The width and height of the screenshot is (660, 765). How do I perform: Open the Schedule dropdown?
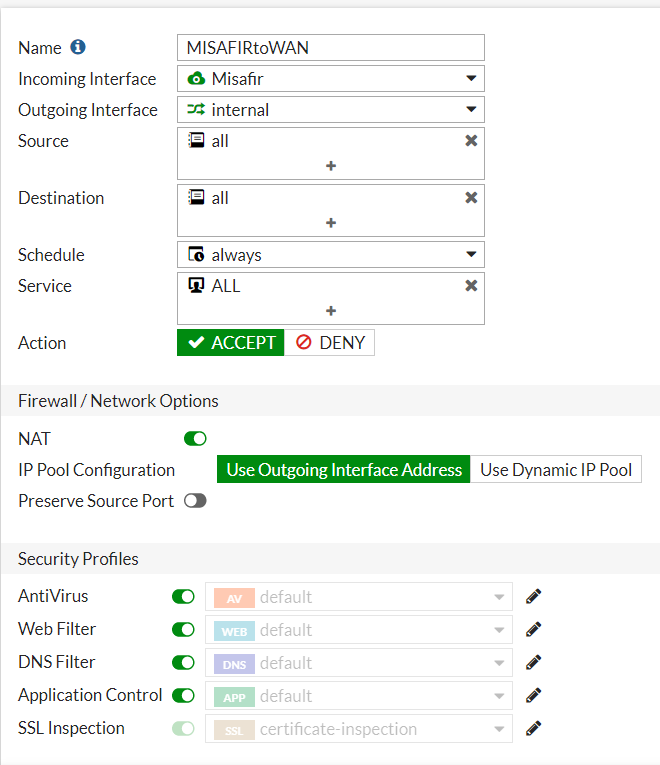[x=331, y=254]
